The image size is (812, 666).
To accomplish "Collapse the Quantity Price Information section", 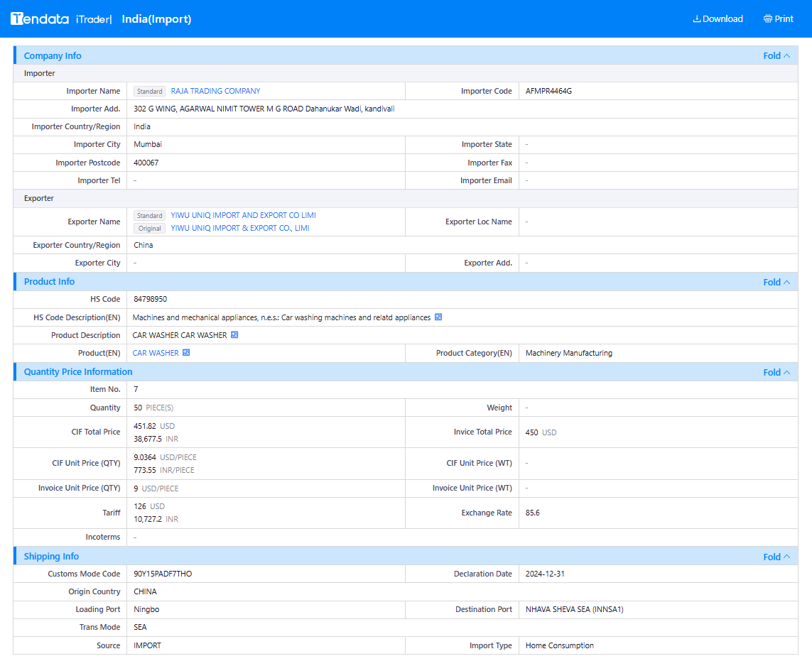I will pyautogui.click(x=776, y=372).
